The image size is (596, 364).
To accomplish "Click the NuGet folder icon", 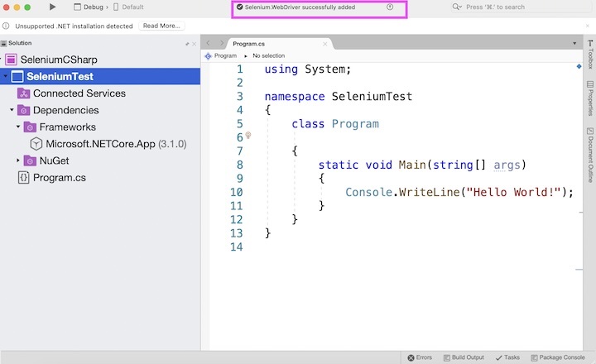I will [x=30, y=160].
